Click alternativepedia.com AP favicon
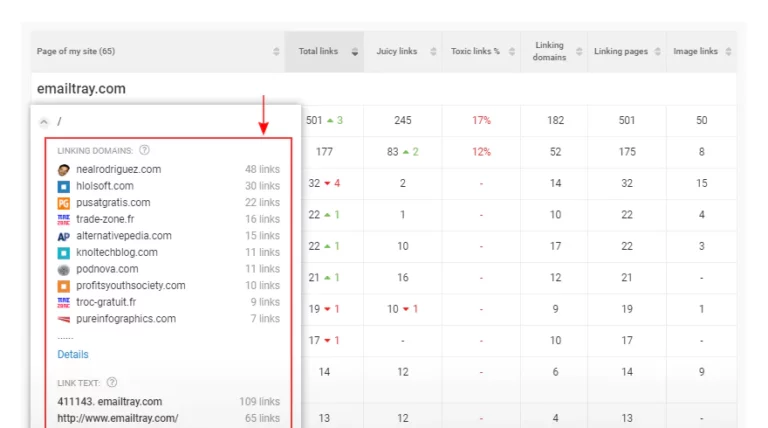The height and width of the screenshot is (428, 768). coord(64,237)
